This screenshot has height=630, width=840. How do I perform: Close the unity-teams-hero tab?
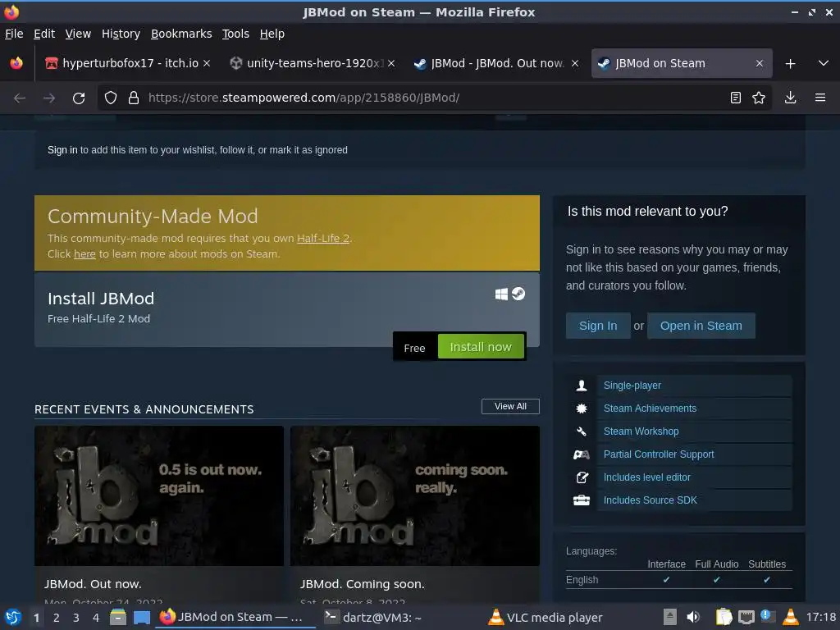click(x=391, y=63)
